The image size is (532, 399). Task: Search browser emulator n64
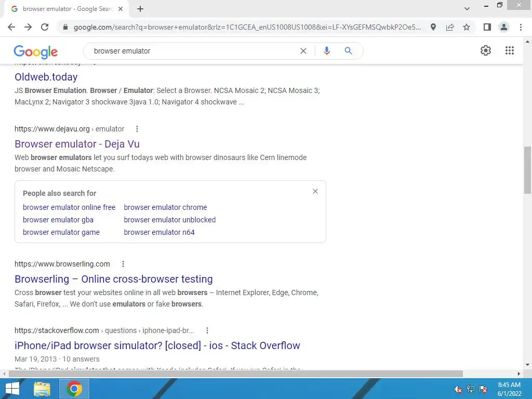(x=159, y=232)
